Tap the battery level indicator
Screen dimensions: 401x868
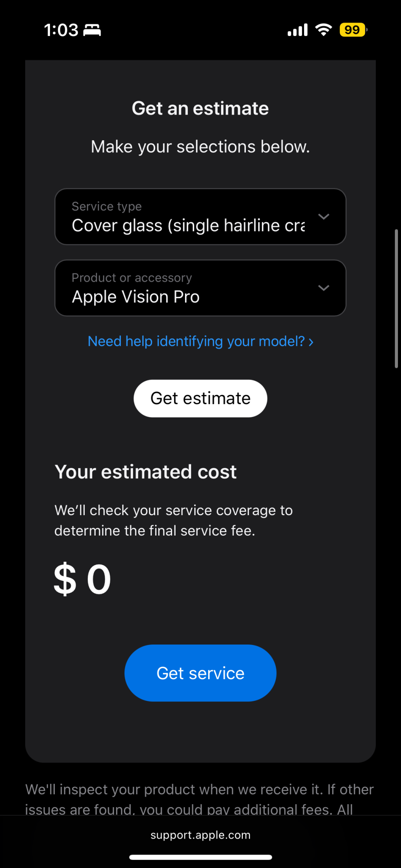(x=353, y=30)
